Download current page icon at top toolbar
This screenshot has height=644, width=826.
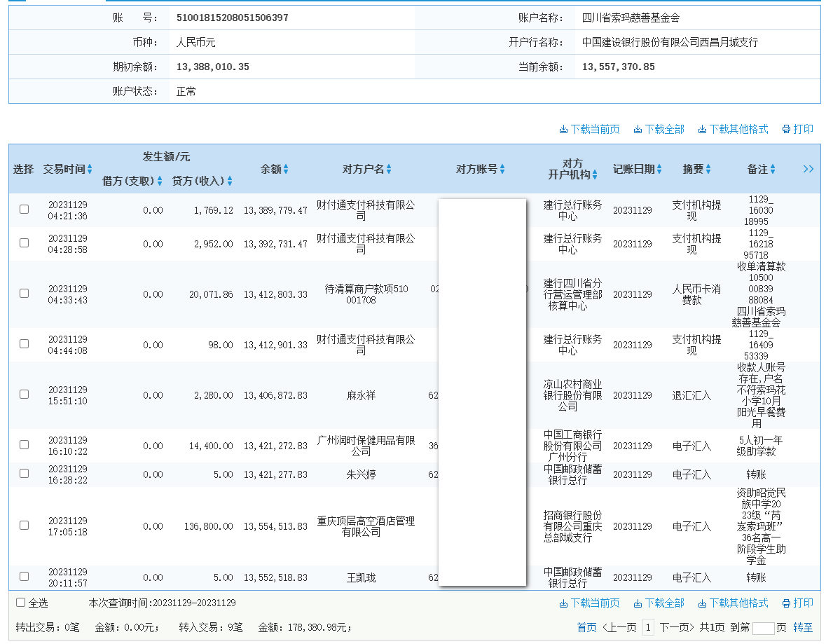click(x=563, y=130)
